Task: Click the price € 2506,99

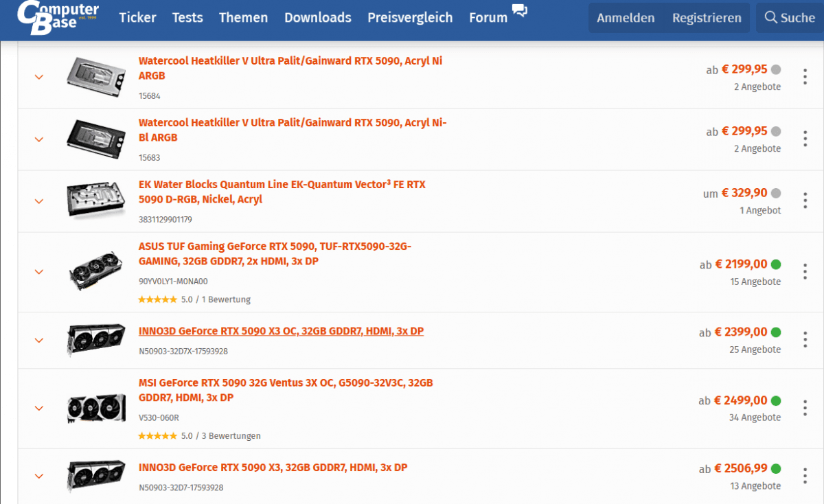Action: [741, 469]
